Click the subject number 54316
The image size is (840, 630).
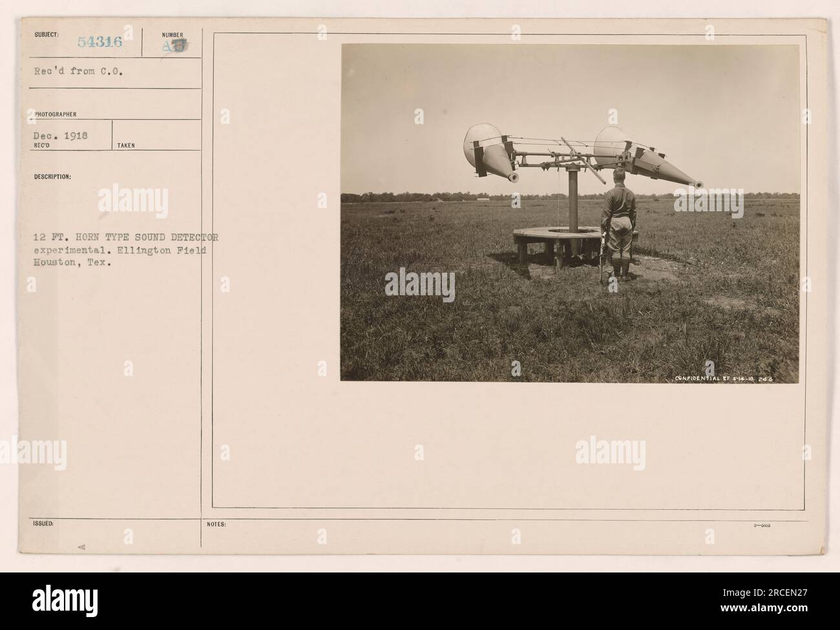tap(100, 43)
